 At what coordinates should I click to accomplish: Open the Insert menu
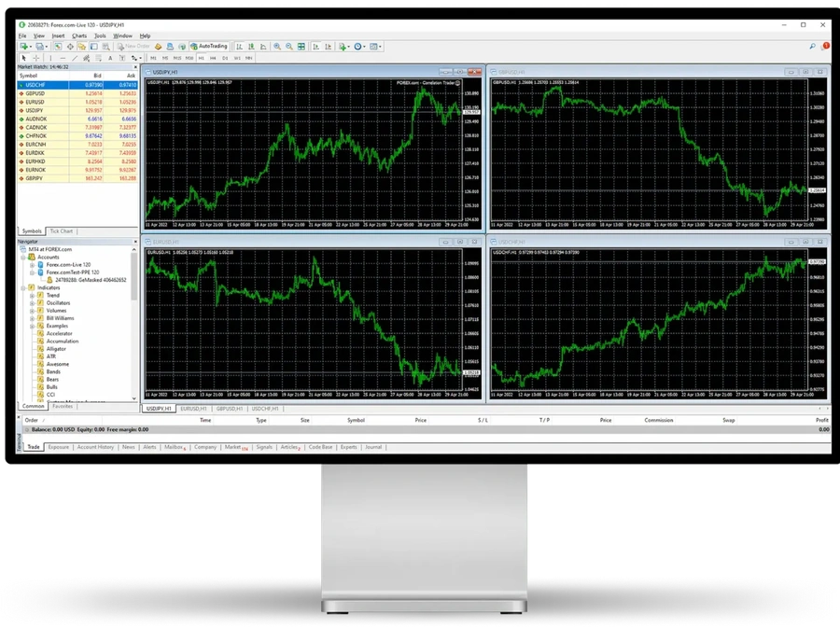pos(58,35)
